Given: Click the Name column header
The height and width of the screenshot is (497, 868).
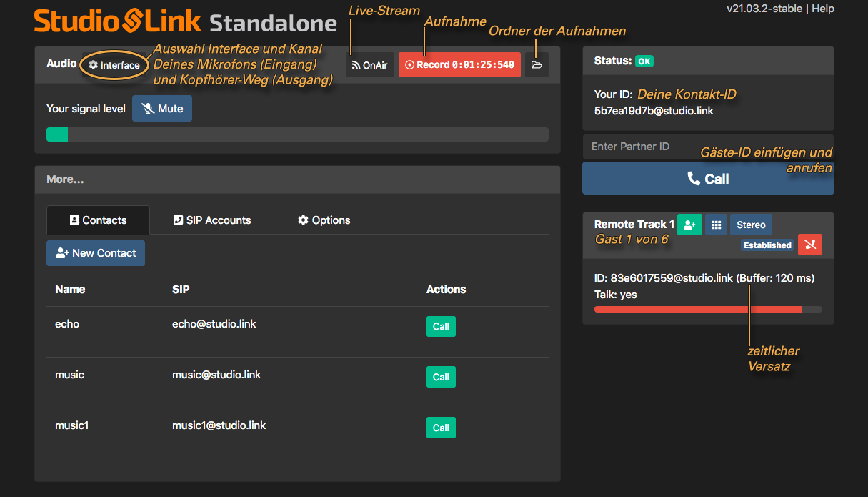Looking at the screenshot, I should pos(70,290).
